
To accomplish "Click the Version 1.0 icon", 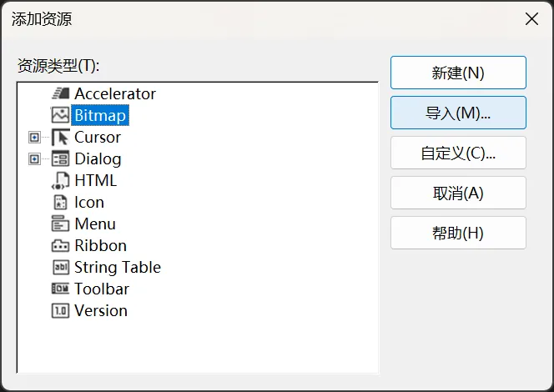I will [x=60, y=311].
